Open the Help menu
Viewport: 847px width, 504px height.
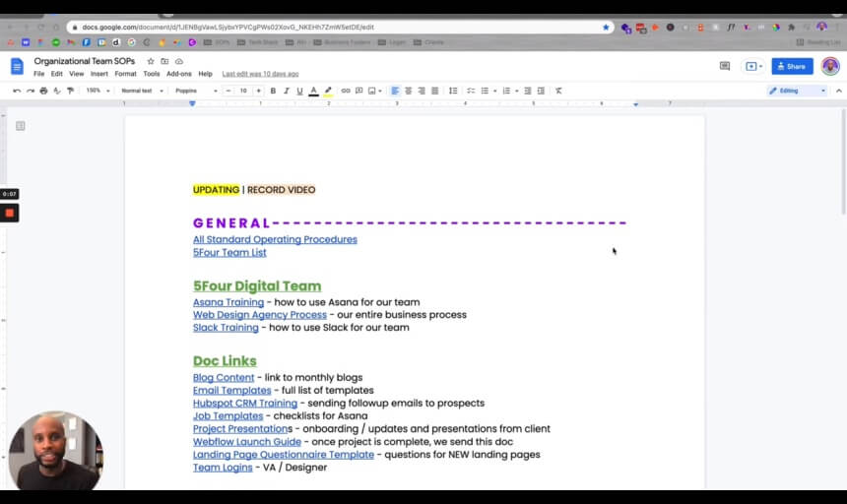pyautogui.click(x=205, y=74)
